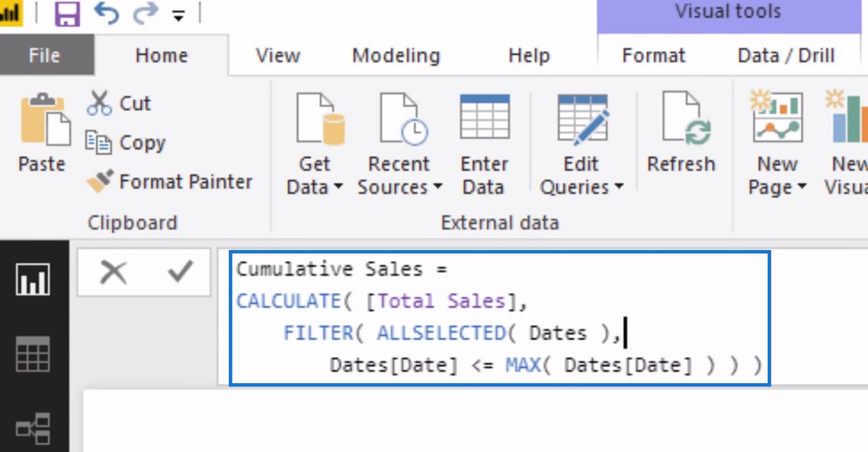Click the Paste label text
The height and width of the screenshot is (452, 868).
(x=42, y=164)
